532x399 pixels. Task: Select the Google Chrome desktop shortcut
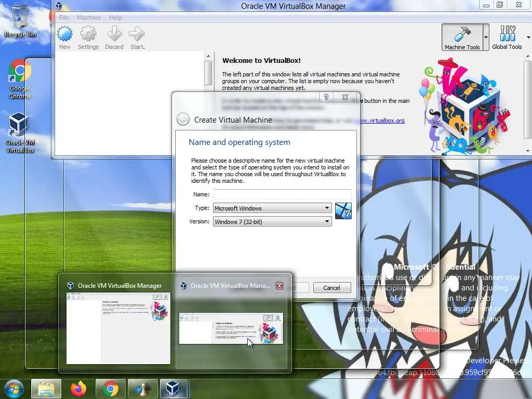click(x=20, y=79)
